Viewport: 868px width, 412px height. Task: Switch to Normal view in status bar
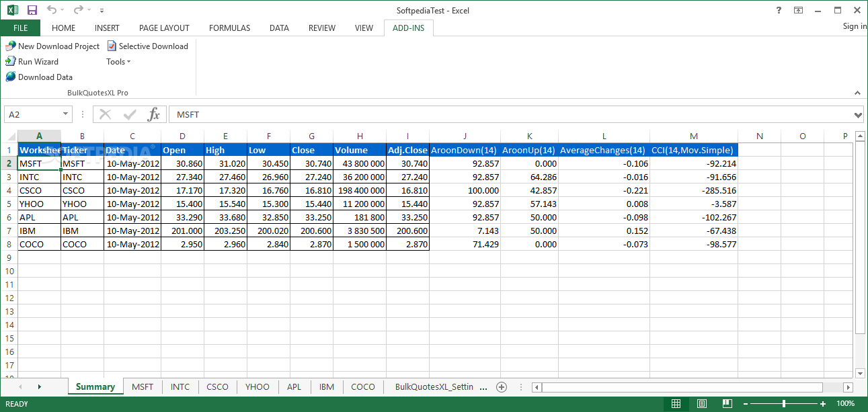[x=676, y=404]
